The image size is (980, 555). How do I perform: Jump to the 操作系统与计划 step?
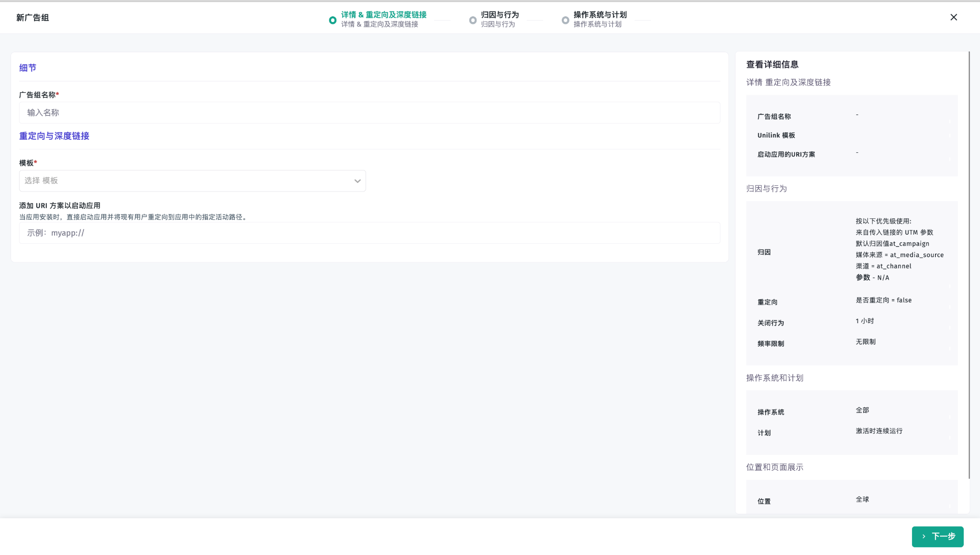point(600,15)
